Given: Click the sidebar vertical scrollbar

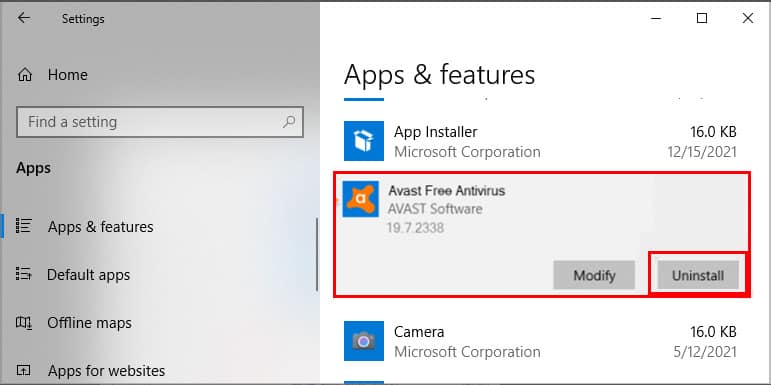Looking at the screenshot, I should click(317, 254).
